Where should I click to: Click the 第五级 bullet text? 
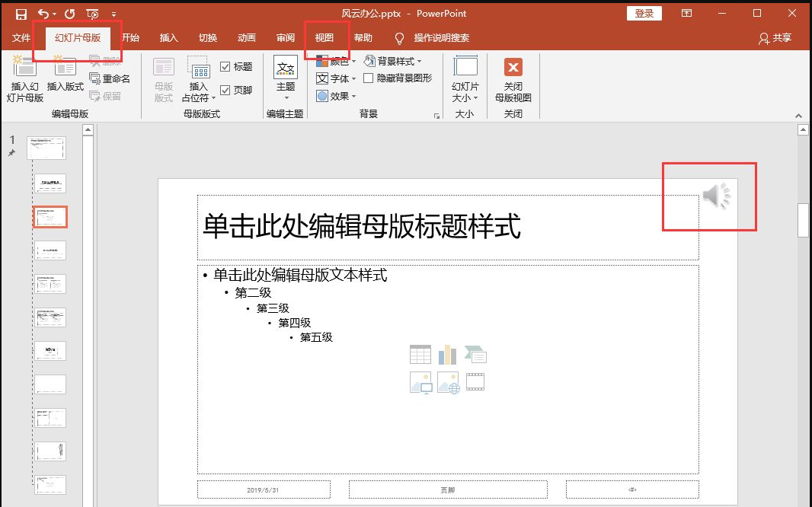(316, 337)
